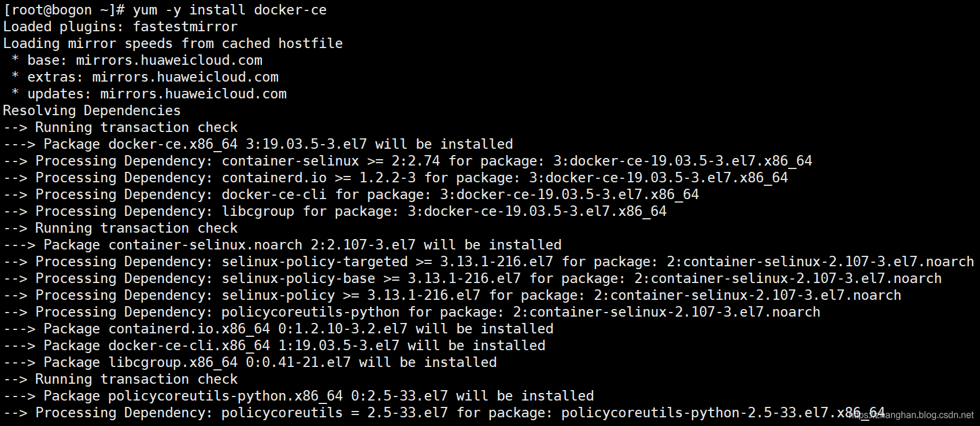
Task: Click container-selinux >= 2:2.74 dependency text
Action: 331,161
